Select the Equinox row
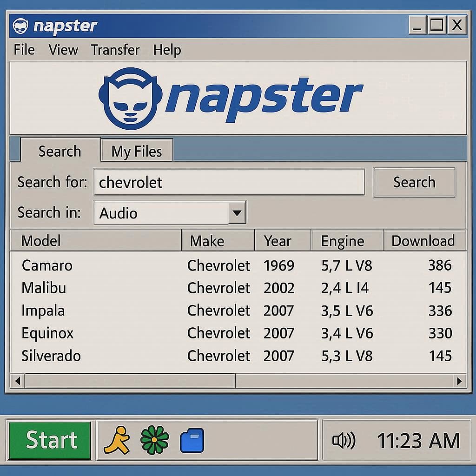 (x=238, y=333)
